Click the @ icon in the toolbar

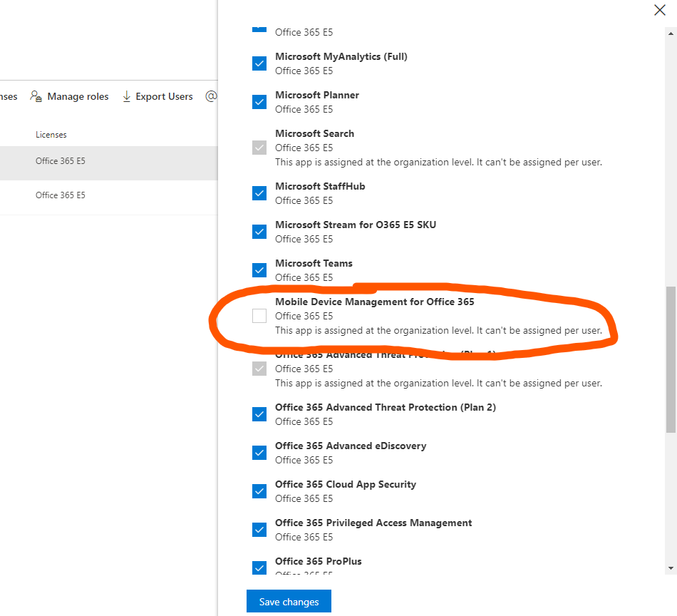(x=211, y=96)
